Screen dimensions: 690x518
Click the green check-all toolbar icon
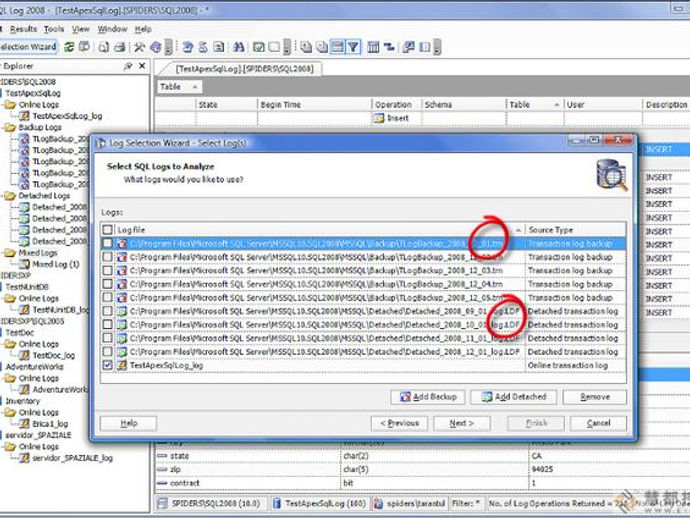coord(259,47)
